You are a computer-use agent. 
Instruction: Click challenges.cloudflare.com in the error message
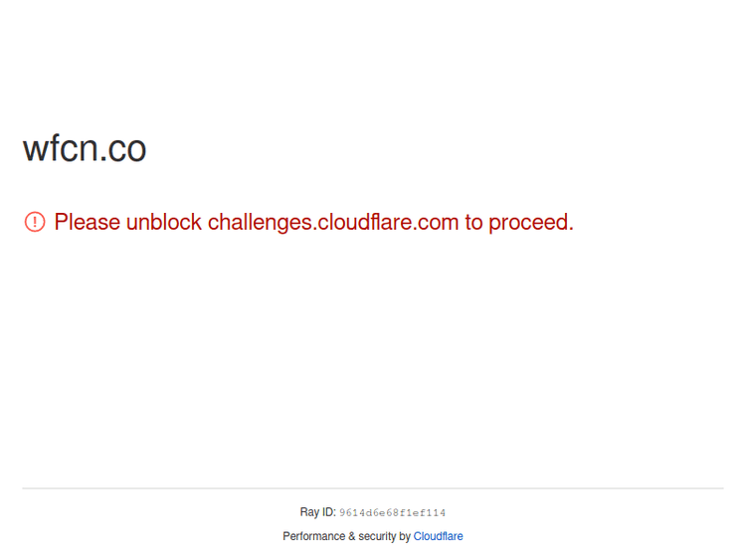pos(332,222)
